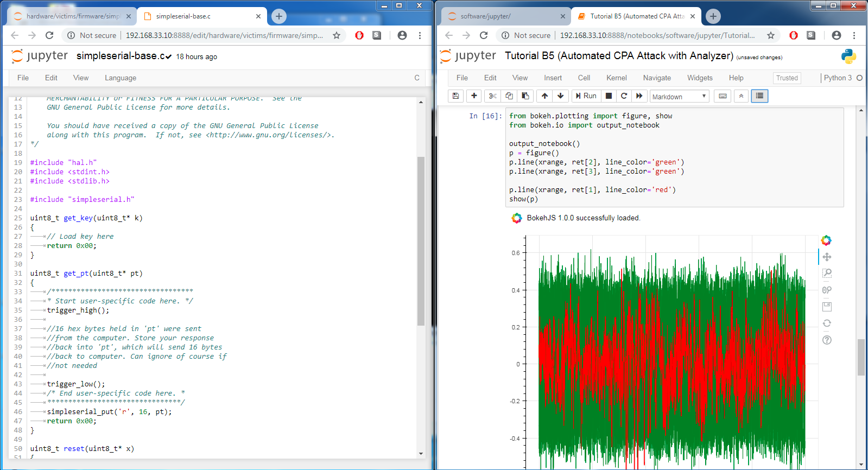Open the Language menu in the editor
868x470 pixels.
(x=121, y=78)
